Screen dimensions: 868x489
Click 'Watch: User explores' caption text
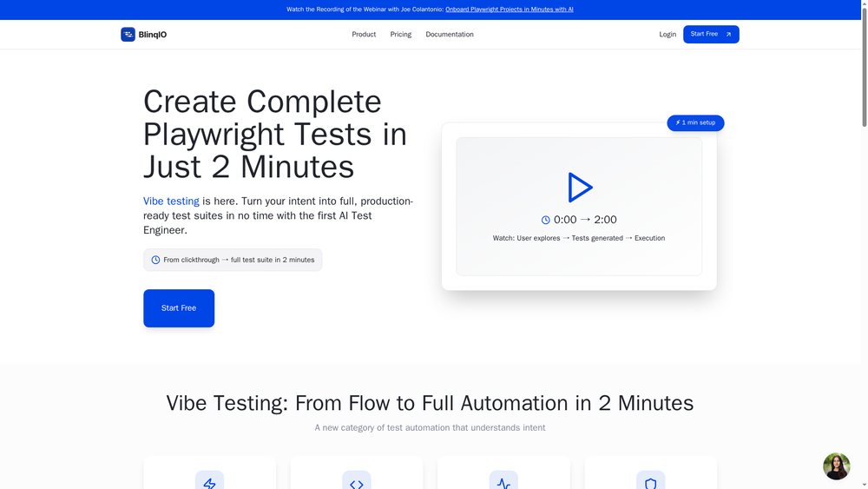[x=579, y=238]
